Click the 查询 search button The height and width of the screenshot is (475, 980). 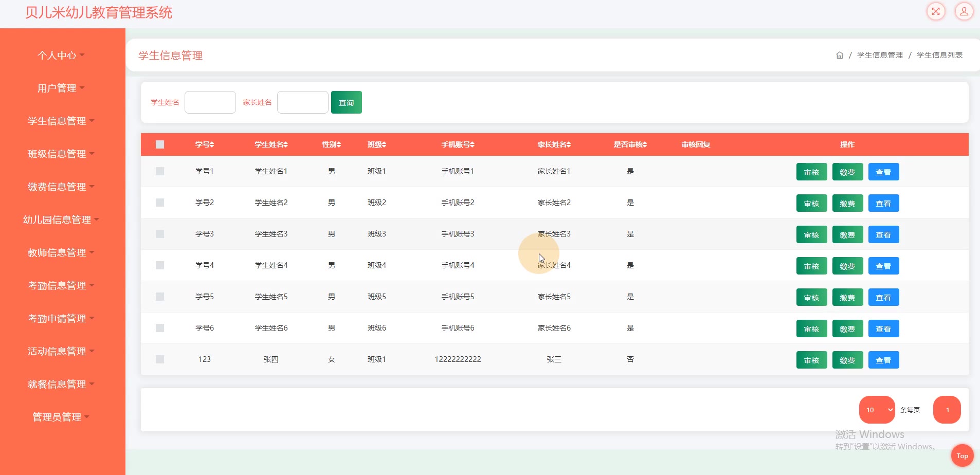347,102
